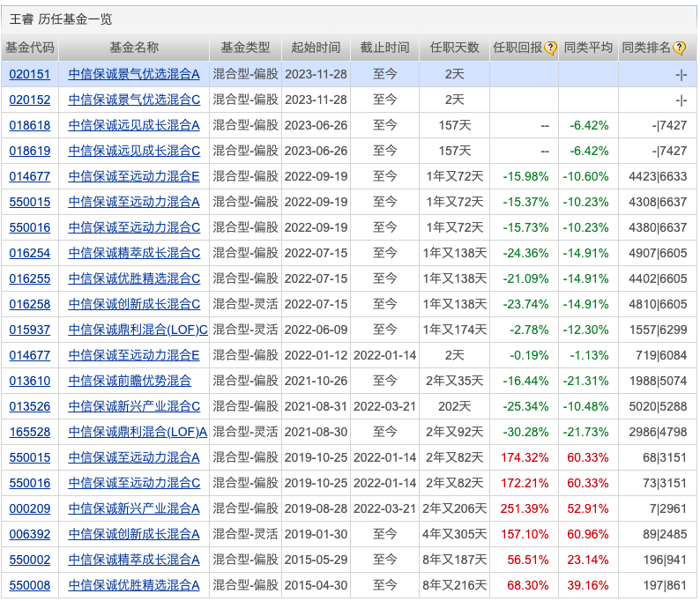700x601 pixels.
Task: Click fund code 006392
Action: pyautogui.click(x=30, y=534)
